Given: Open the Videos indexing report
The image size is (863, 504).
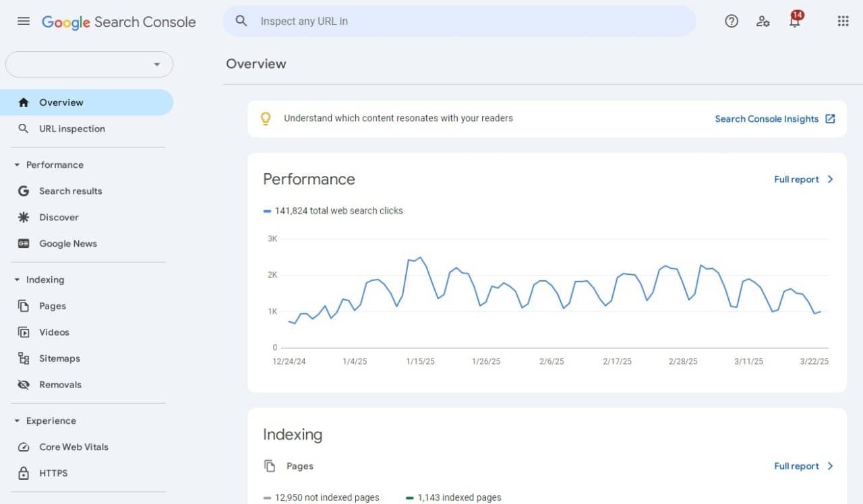Looking at the screenshot, I should (x=54, y=332).
